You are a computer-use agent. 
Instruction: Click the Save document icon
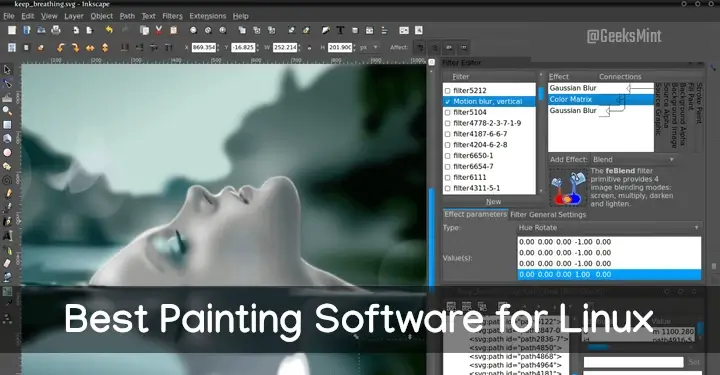41,30
